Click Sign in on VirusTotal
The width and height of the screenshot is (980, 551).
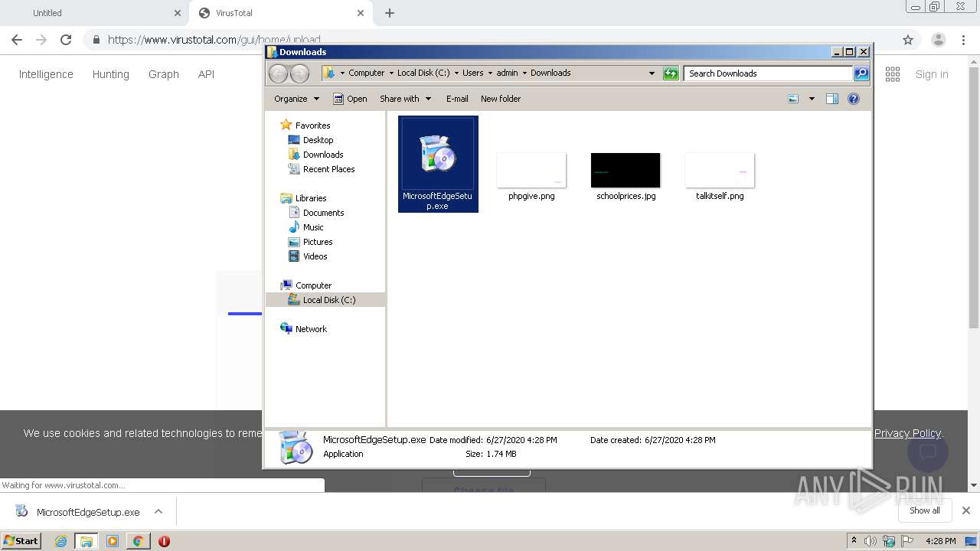932,74
